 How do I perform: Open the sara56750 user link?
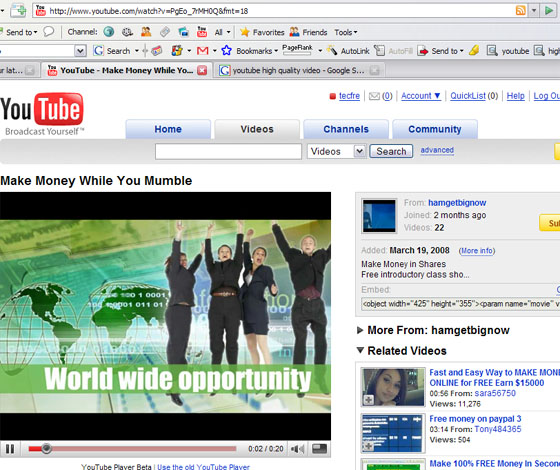(x=495, y=393)
